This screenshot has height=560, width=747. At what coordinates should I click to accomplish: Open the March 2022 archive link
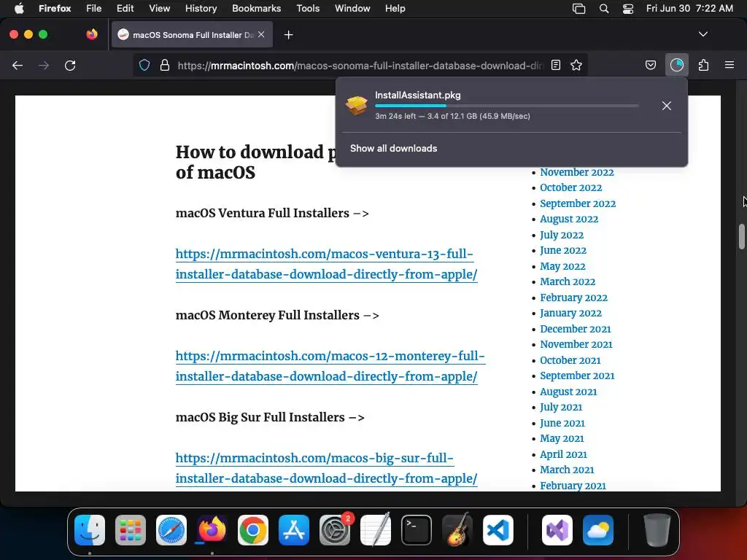(568, 281)
